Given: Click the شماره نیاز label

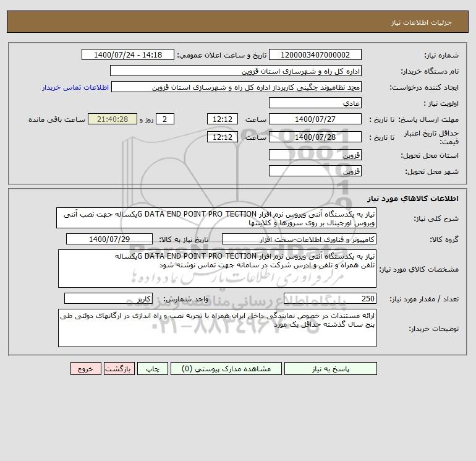Looking at the screenshot, I should 441,55.
